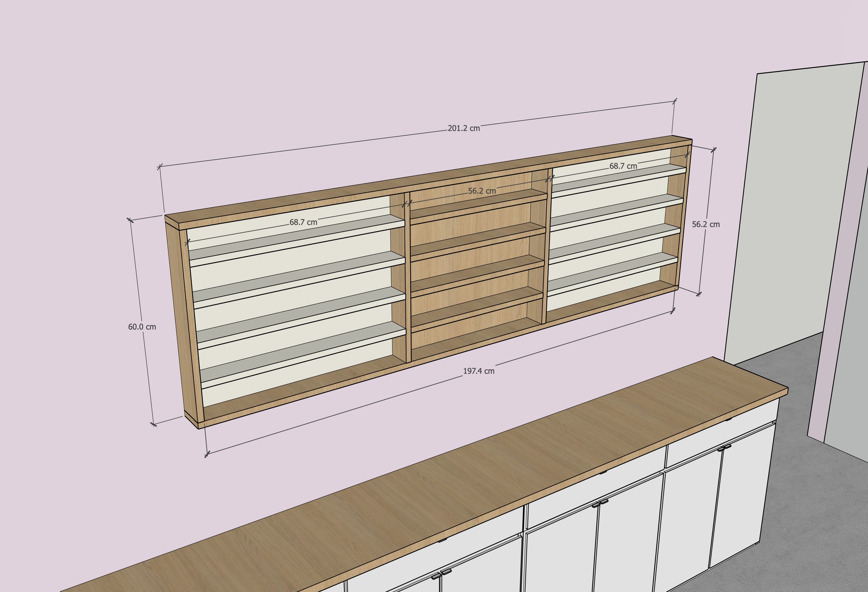Select the right compartment 68.7 cm label
Image resolution: width=868 pixels, height=592 pixels.
(623, 166)
